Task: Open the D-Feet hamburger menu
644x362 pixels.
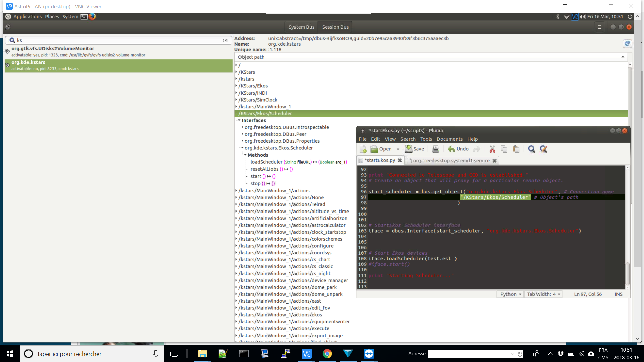Action: click(600, 27)
